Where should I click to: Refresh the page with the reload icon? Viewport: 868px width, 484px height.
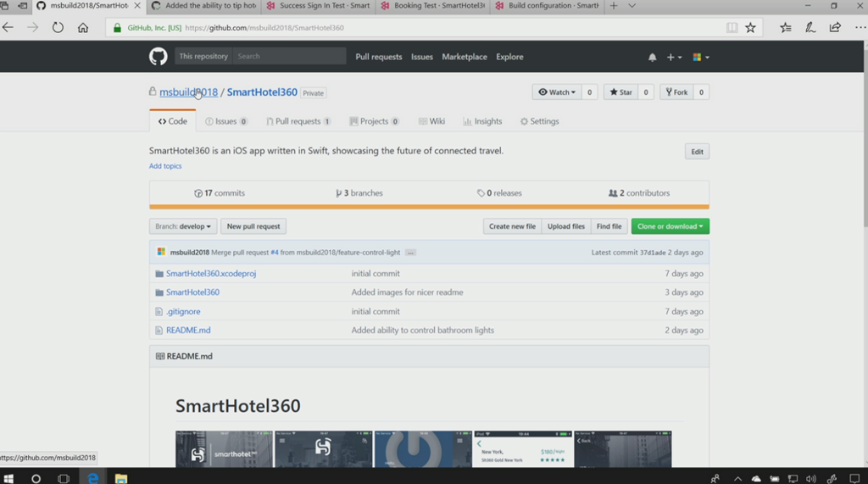click(58, 27)
